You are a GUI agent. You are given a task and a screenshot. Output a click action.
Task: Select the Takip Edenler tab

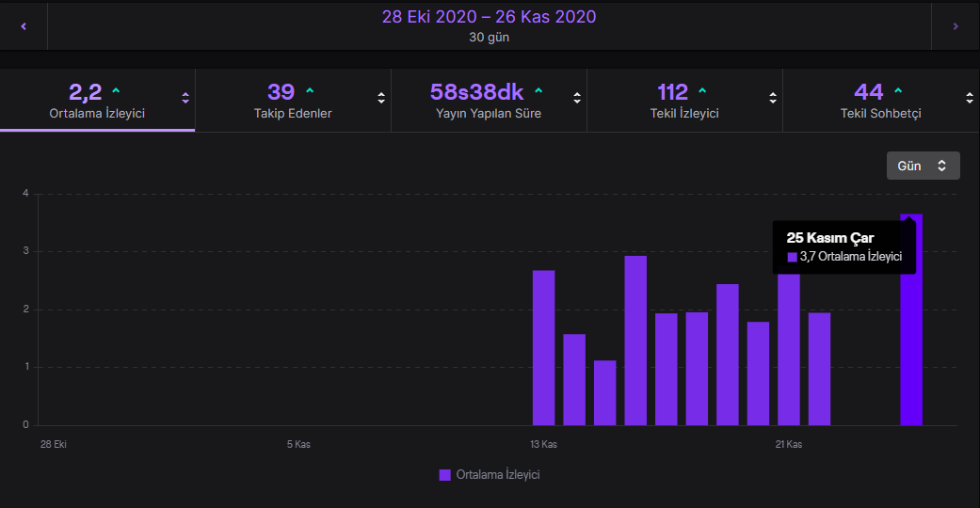click(x=293, y=100)
